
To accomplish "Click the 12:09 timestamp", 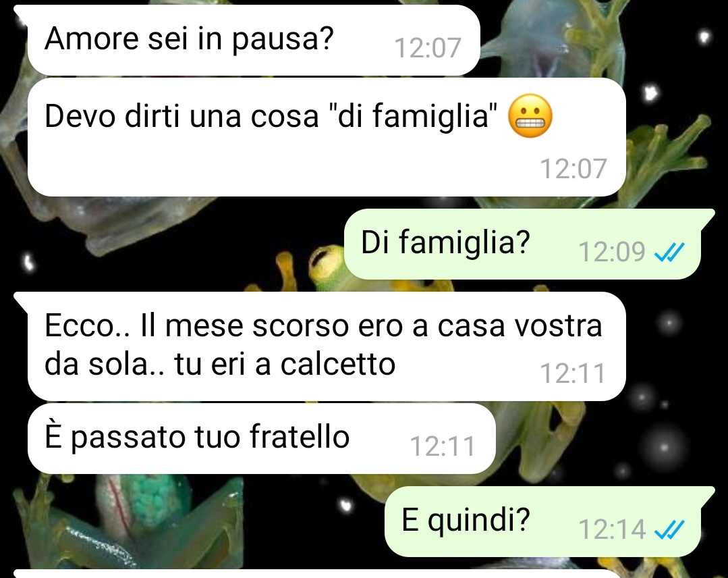I will (x=611, y=253).
